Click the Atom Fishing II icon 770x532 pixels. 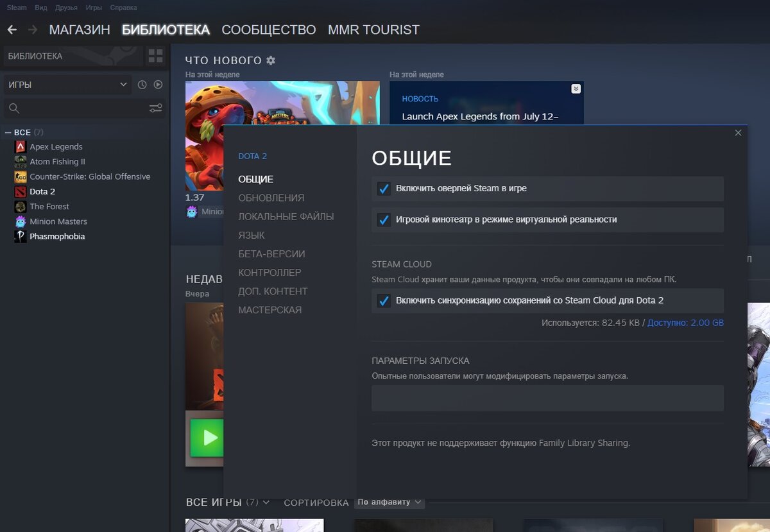[20, 162]
